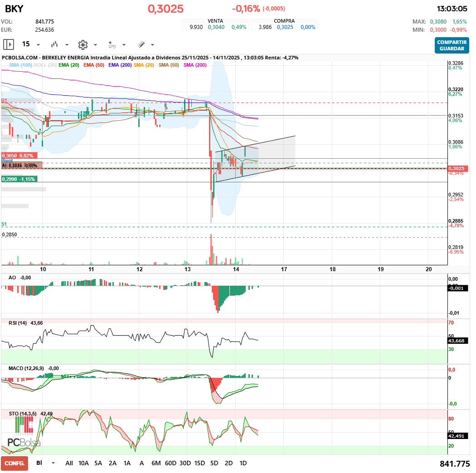Click the 0,3050 0,82% resistance price label
476x473 pixels.
coord(19,156)
